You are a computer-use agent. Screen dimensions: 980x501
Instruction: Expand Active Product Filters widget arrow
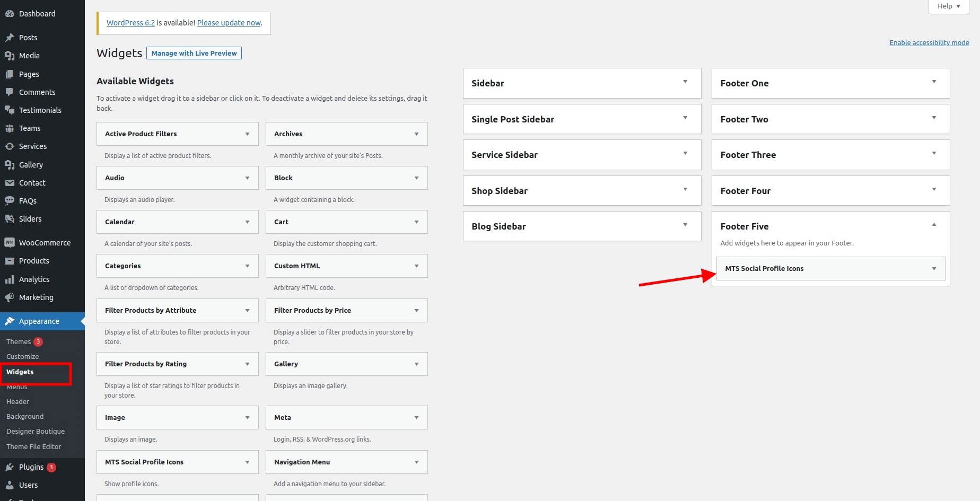point(247,134)
